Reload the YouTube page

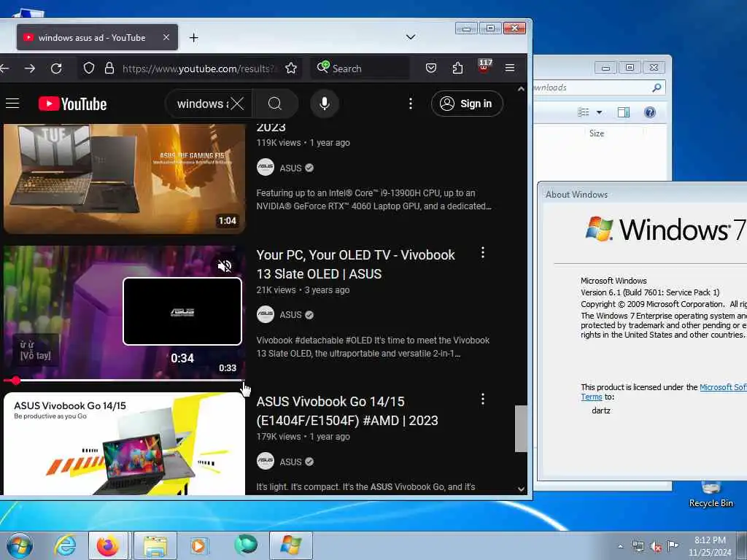[x=56, y=69]
